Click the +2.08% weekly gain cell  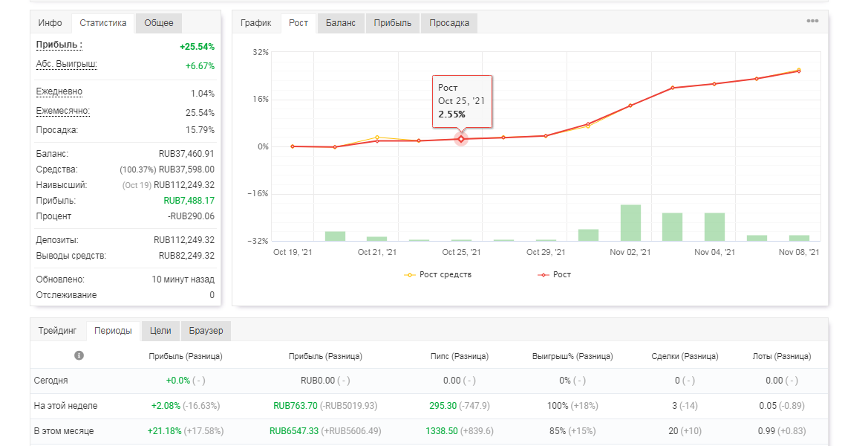[166, 406]
